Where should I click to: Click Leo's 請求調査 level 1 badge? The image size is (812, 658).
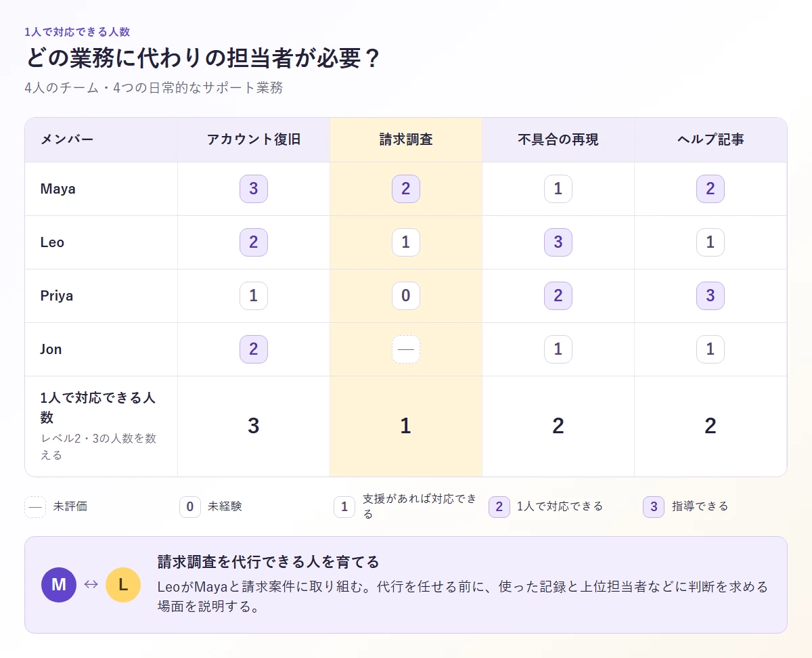point(406,242)
